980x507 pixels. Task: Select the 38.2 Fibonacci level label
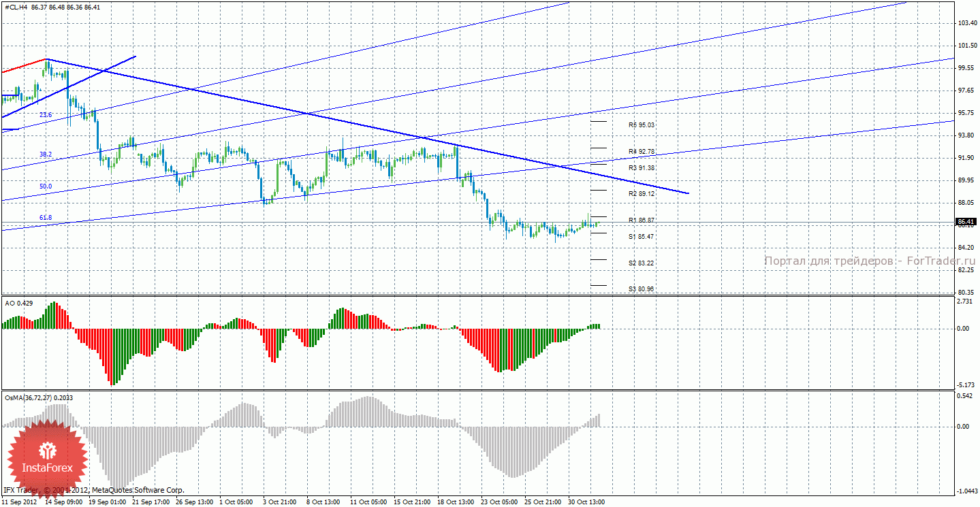46,154
